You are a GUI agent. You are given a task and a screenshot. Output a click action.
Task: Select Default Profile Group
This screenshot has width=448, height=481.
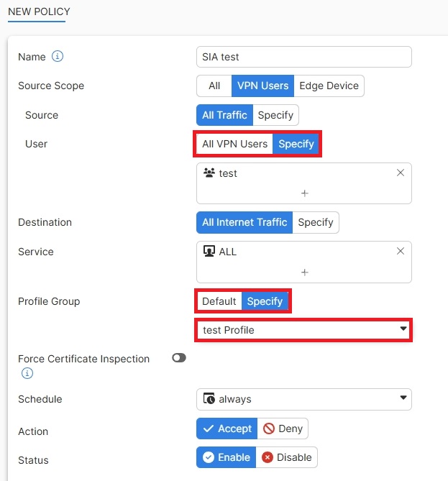(219, 301)
